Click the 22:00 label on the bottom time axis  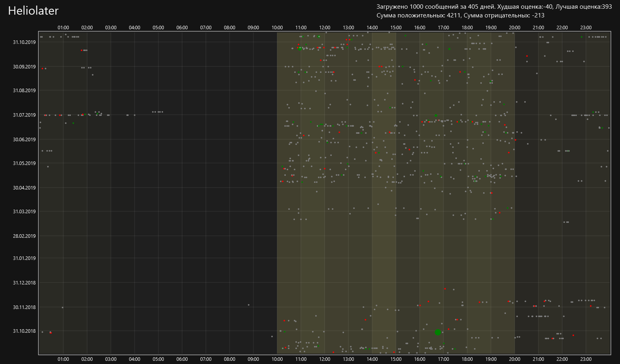click(562, 359)
